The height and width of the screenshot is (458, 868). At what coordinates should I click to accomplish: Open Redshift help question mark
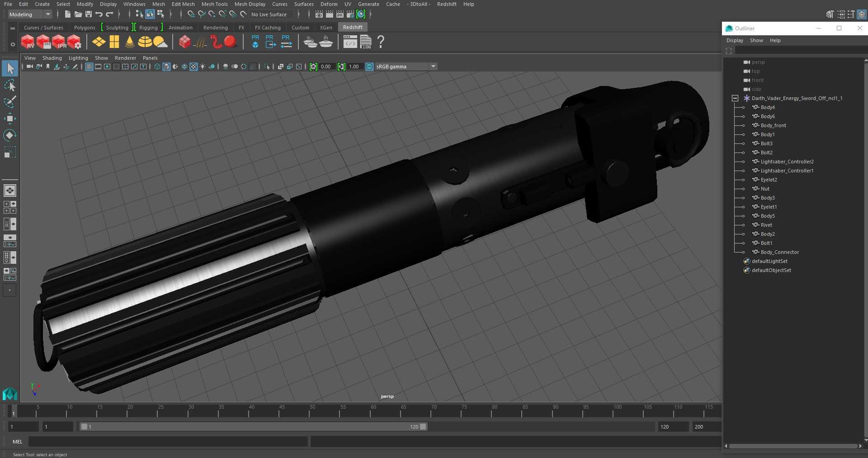pos(381,42)
